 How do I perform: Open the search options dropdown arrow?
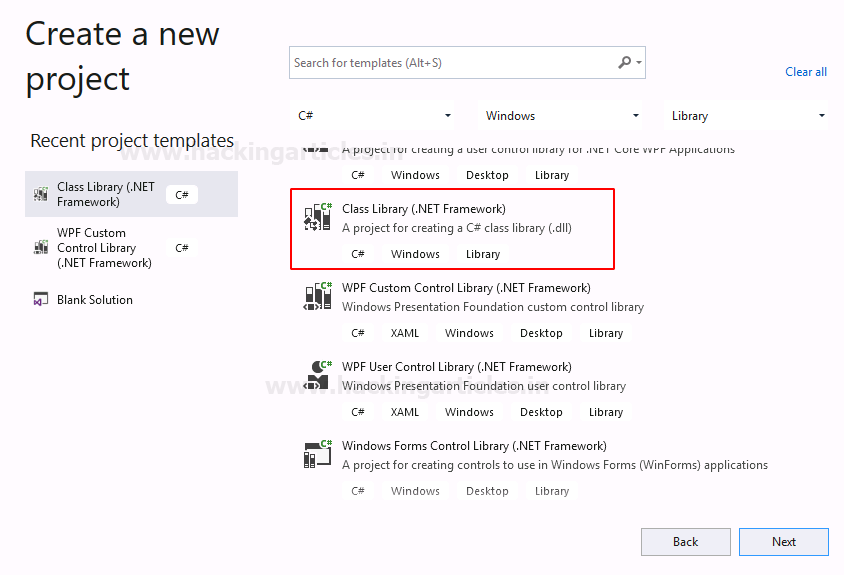click(639, 62)
